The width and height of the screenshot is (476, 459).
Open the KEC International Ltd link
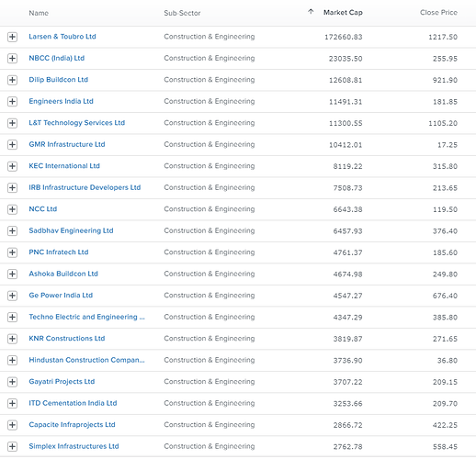pyautogui.click(x=64, y=166)
